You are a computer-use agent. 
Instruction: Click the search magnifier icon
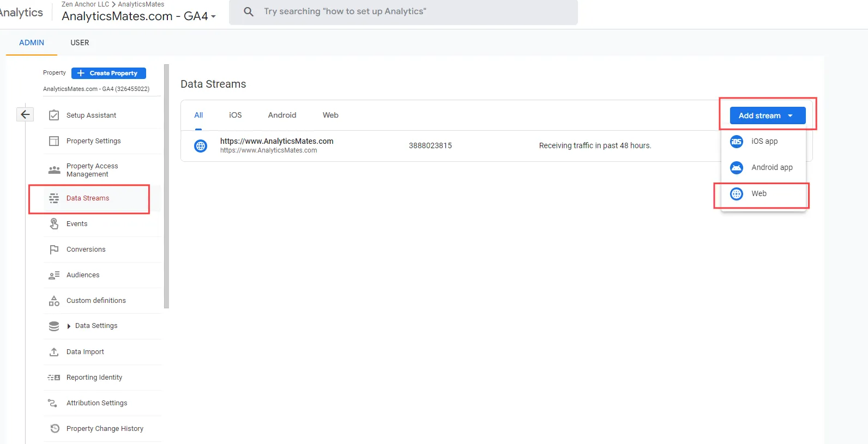coord(249,11)
